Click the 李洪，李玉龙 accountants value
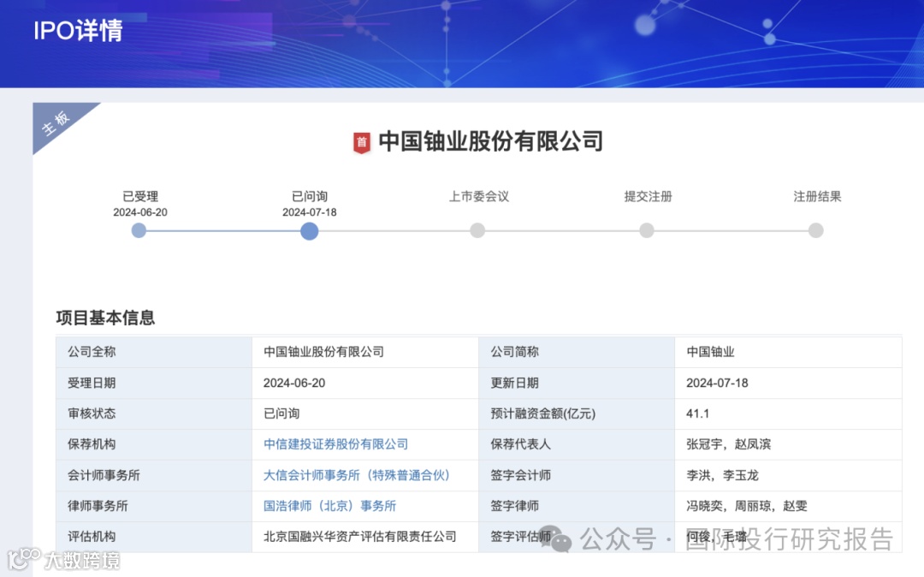The width and height of the screenshot is (924, 577). [722, 475]
